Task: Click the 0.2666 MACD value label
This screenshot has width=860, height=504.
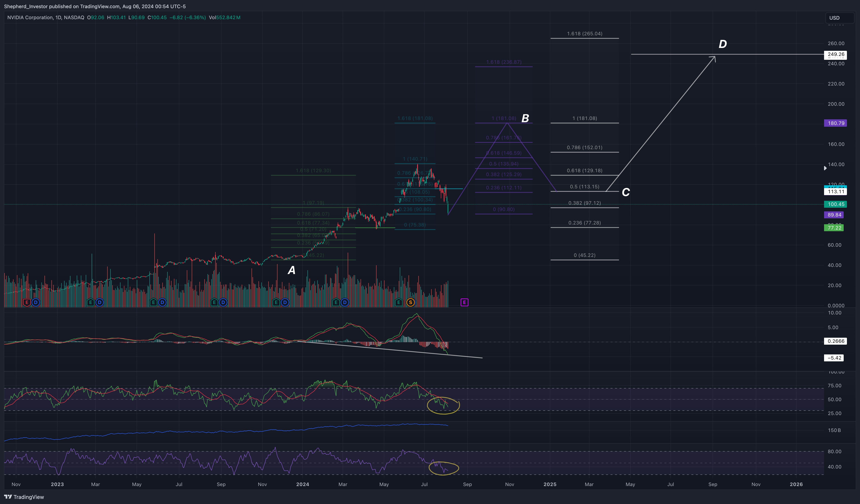Action: coord(836,341)
